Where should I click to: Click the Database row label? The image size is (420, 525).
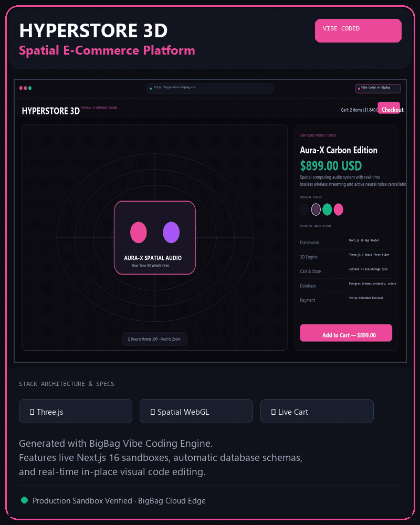[x=308, y=286]
